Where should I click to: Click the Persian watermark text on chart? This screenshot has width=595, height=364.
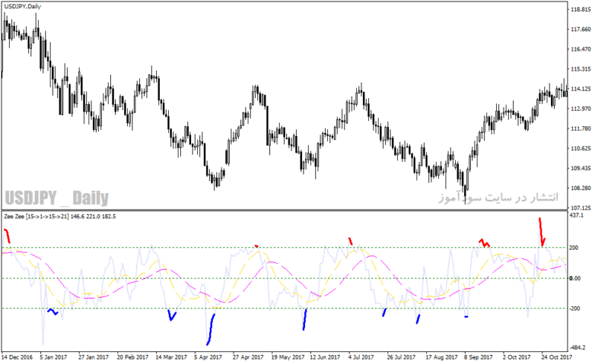(498, 197)
